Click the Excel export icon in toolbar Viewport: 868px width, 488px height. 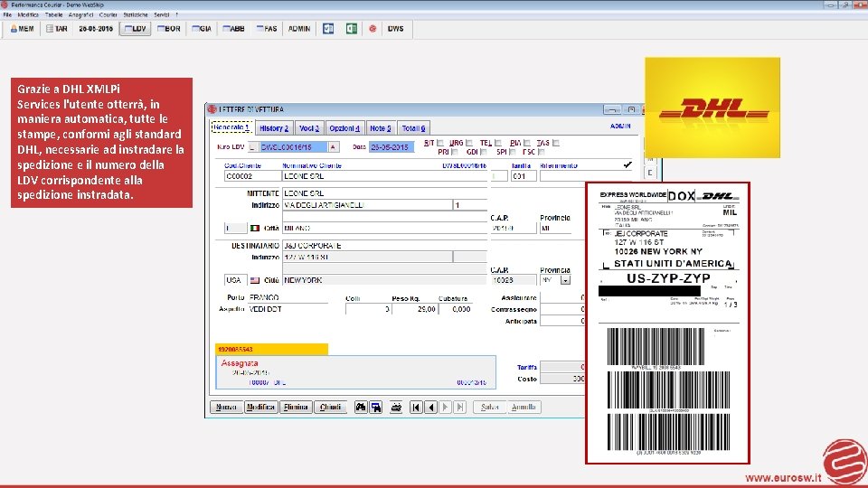click(x=352, y=29)
